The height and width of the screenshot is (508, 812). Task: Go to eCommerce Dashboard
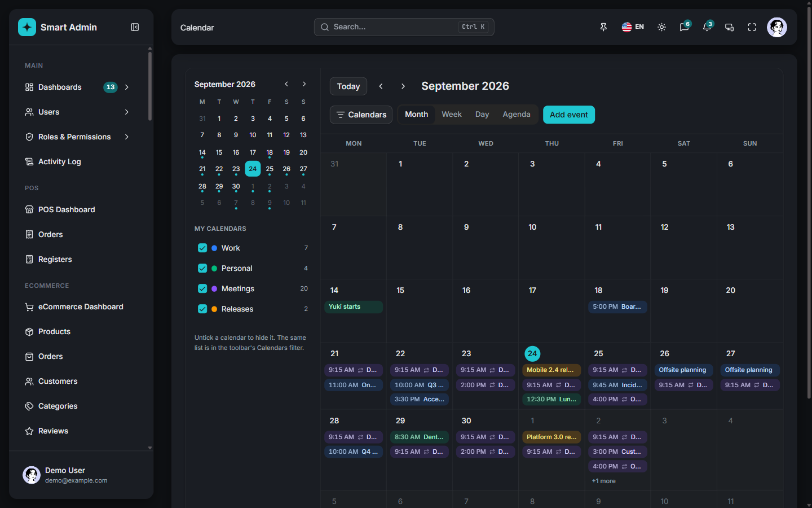81,306
